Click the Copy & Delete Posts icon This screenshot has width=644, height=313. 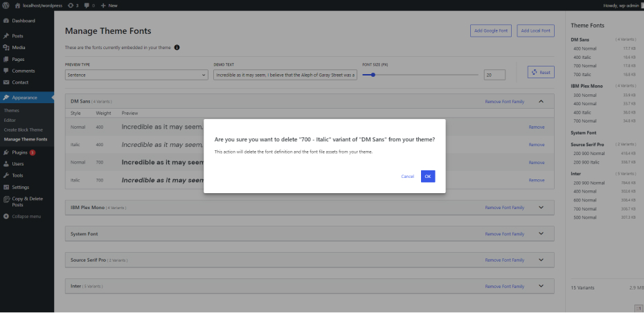click(x=6, y=199)
